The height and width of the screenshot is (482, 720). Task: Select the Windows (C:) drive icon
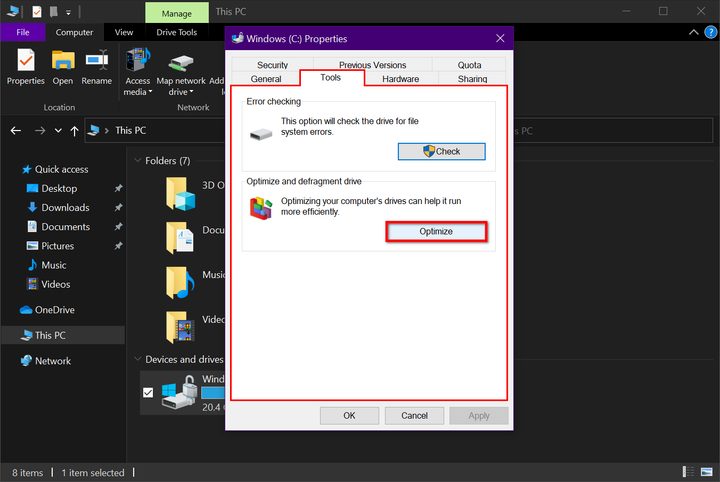tap(180, 392)
